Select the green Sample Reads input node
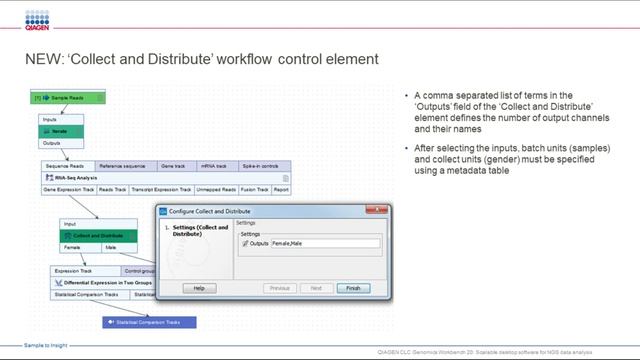This screenshot has height=360, width=640. (68, 98)
